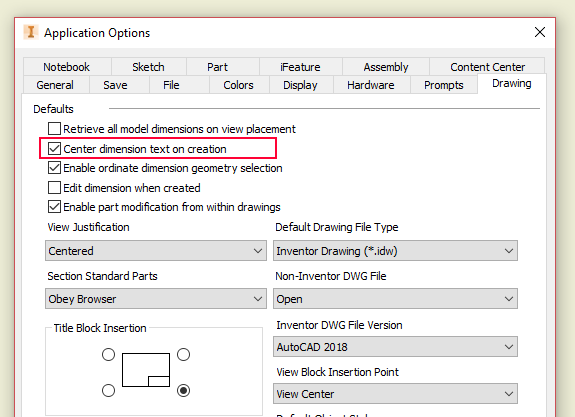Open the Assembly tab

point(386,67)
